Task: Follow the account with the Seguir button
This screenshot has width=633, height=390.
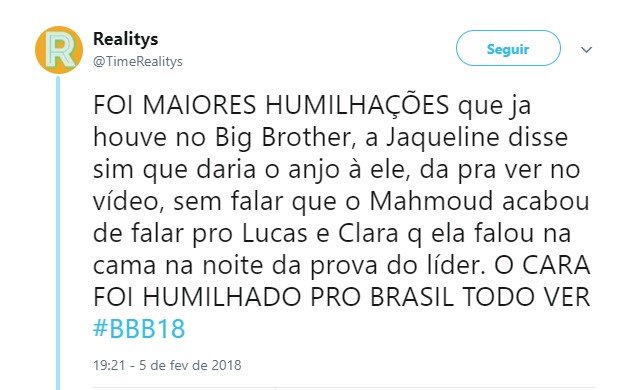Action: pyautogui.click(x=508, y=48)
